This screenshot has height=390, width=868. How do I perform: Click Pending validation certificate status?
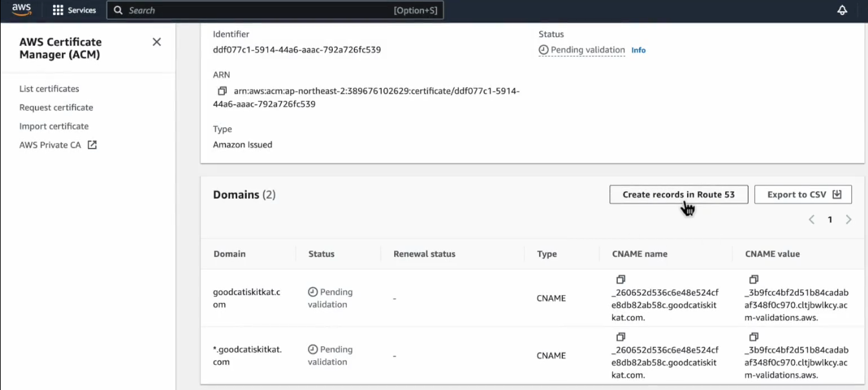coord(582,50)
